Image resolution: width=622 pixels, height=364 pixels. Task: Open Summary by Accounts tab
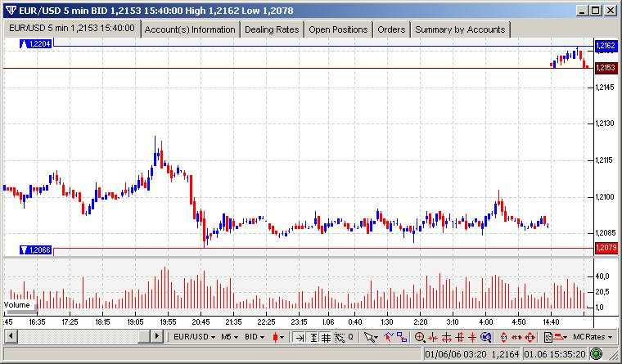[460, 29]
